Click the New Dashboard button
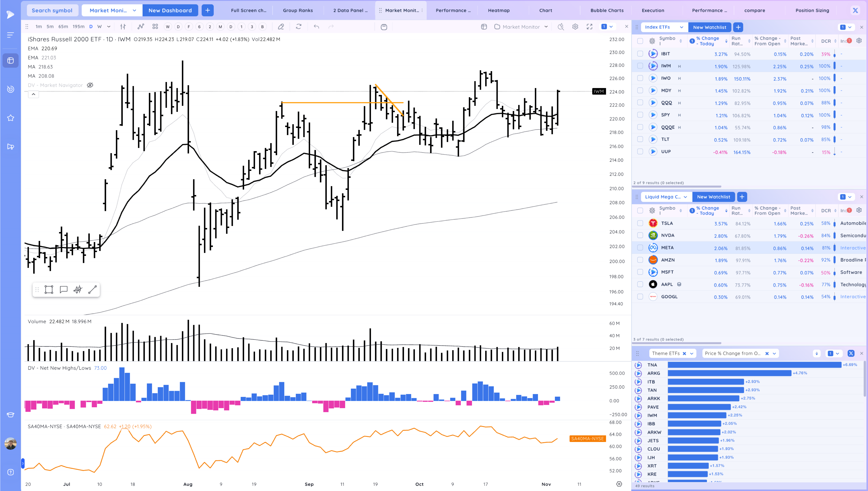The image size is (868, 491). 170,10
